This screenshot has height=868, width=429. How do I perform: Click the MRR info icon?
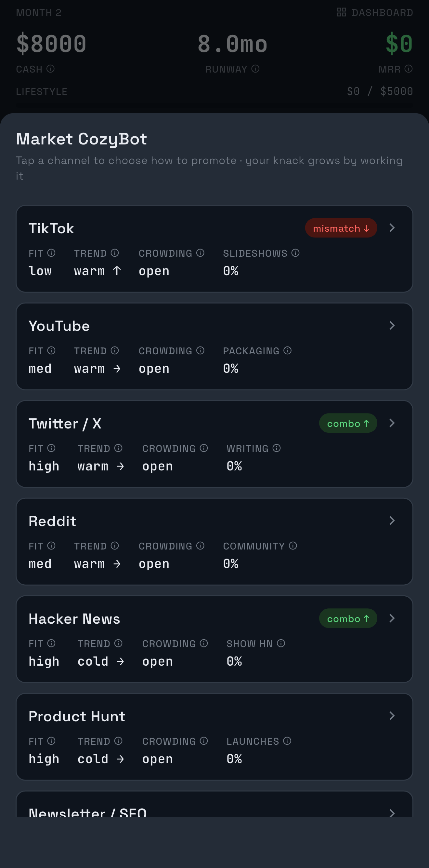409,69
